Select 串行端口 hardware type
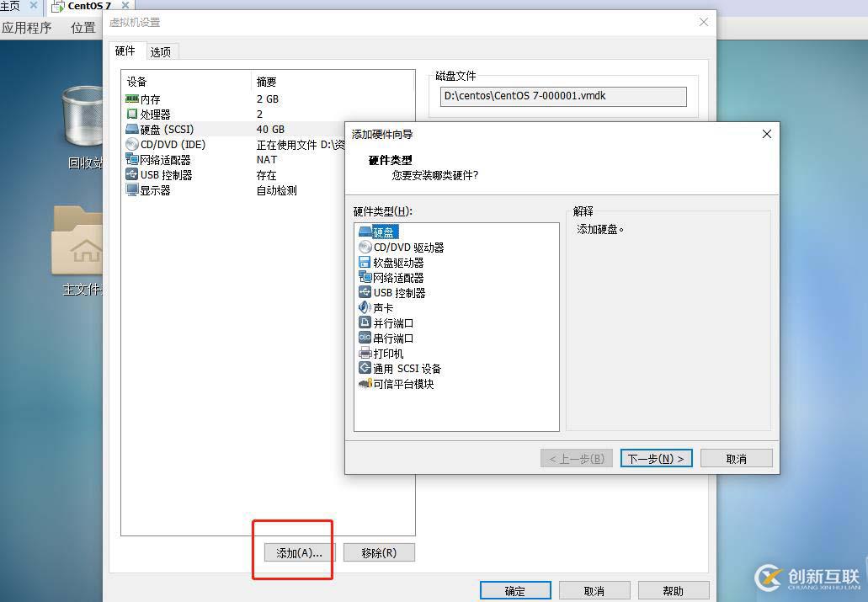 391,338
